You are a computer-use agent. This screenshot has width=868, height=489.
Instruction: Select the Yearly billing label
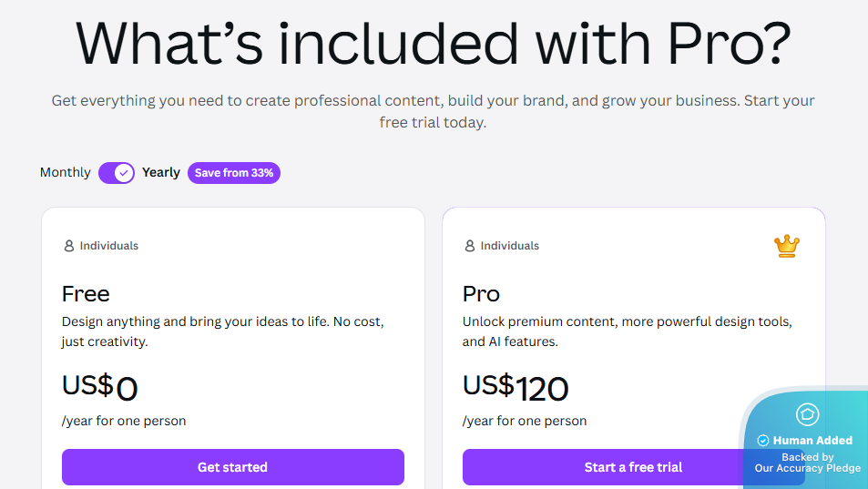tap(161, 173)
